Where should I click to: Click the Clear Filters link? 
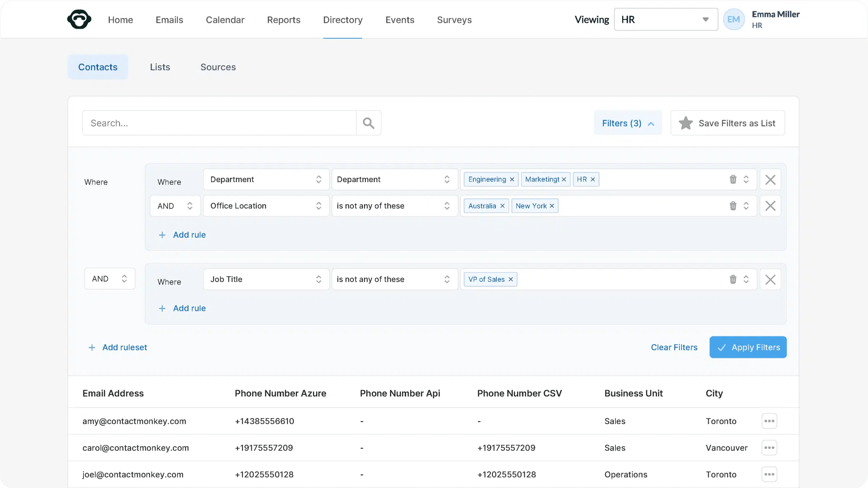674,347
